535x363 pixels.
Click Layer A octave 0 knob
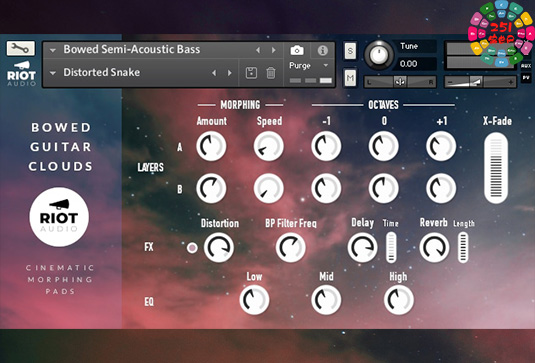384,146
